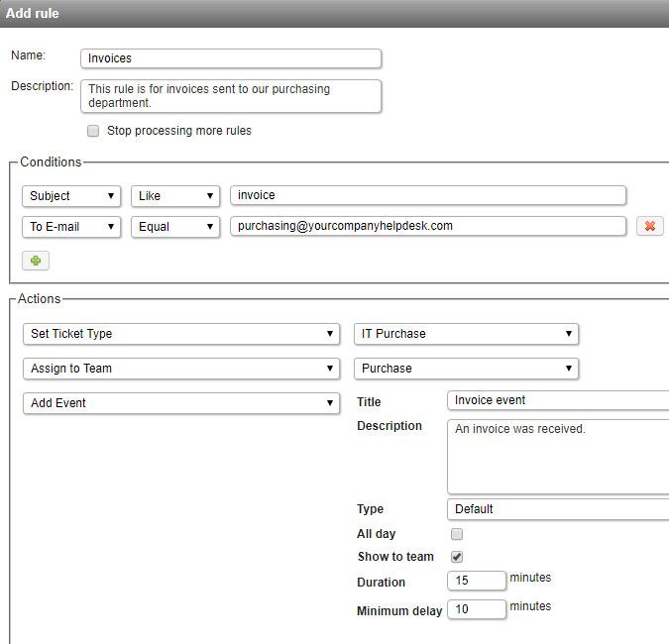This screenshot has width=669, height=644.
Task: Open the IT Purchase value dropdown
Action: tap(466, 334)
